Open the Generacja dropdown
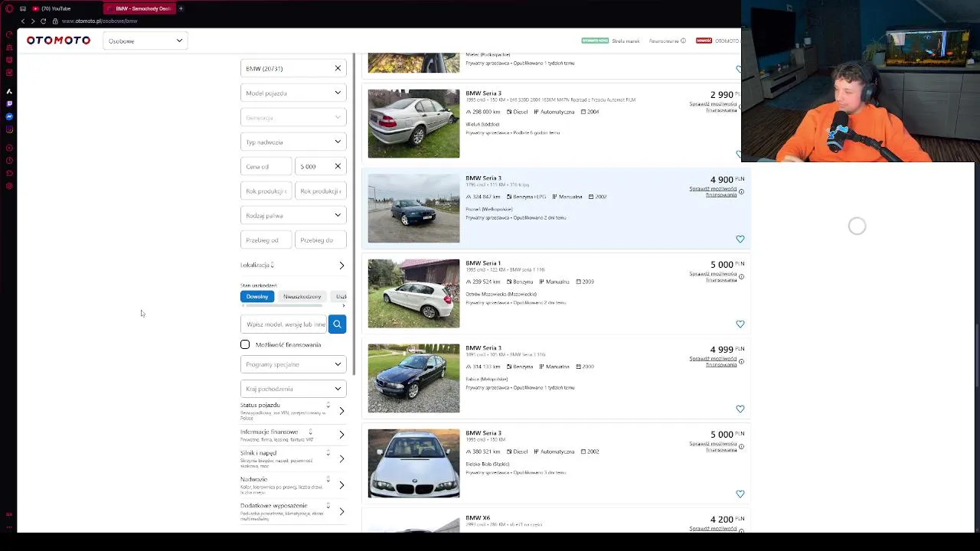This screenshot has height=551, width=980. pyautogui.click(x=293, y=117)
